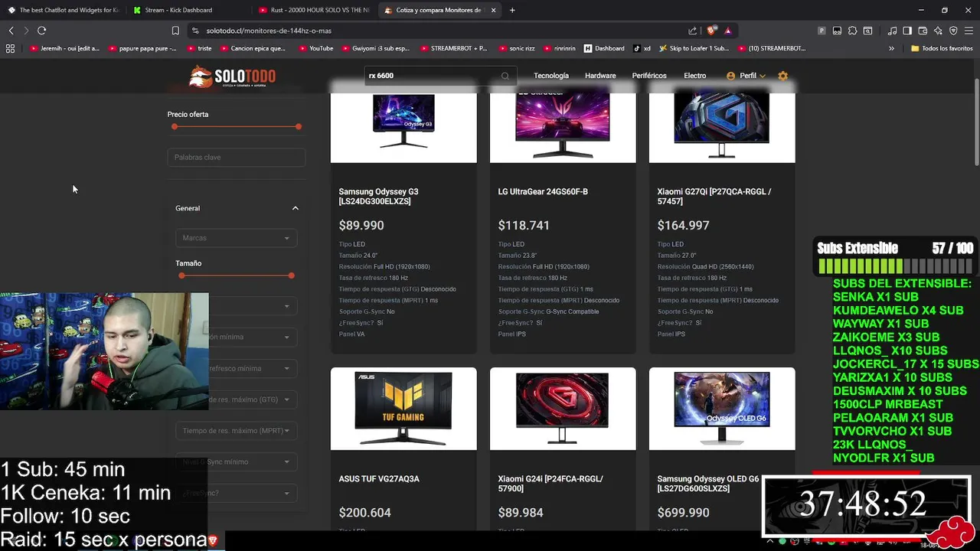Click the $200.604 price text

pyautogui.click(x=364, y=513)
